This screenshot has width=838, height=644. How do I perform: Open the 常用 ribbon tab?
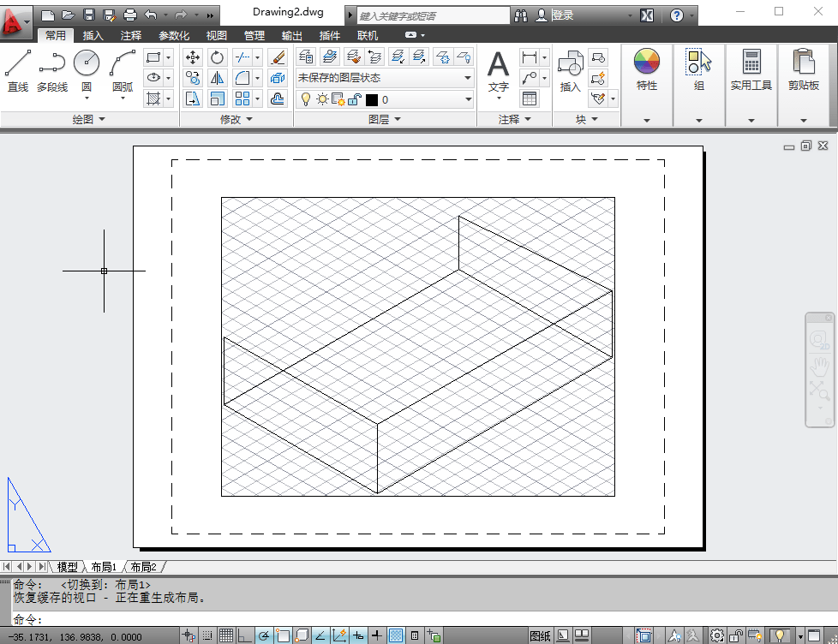click(55, 35)
